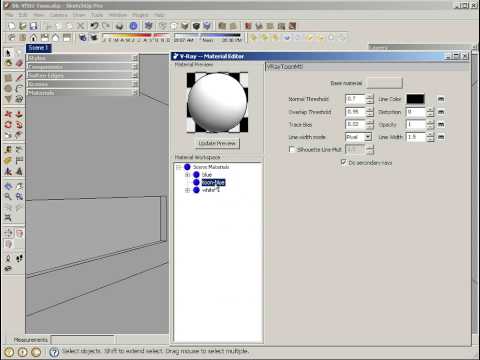Open the Tools menu
The width and height of the screenshot is (480, 360).
[97, 15]
